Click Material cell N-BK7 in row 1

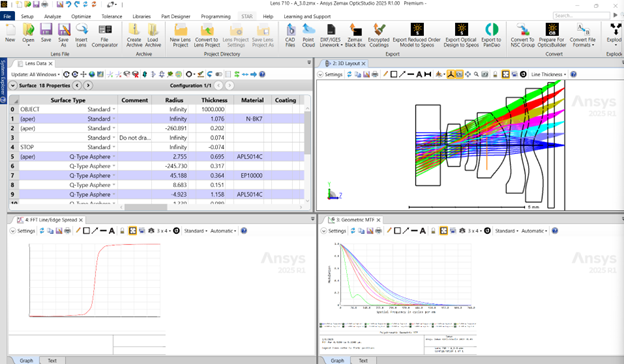(253, 119)
